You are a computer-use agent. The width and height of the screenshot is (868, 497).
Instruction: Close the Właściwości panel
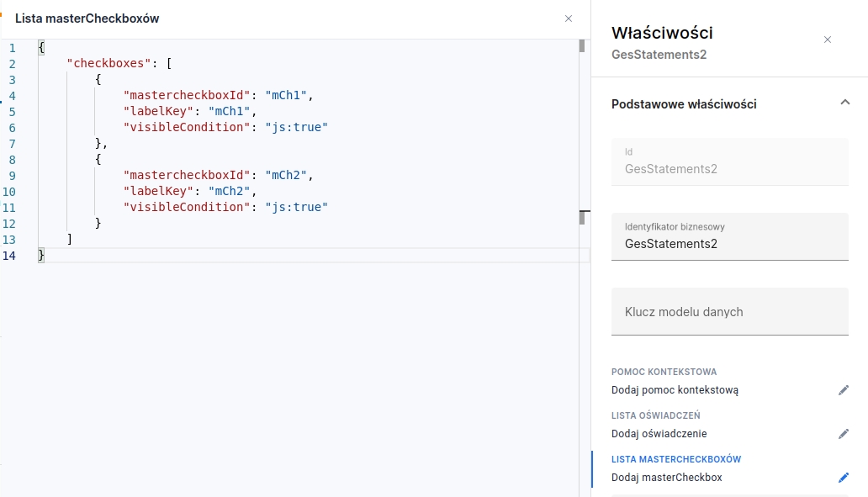828,40
